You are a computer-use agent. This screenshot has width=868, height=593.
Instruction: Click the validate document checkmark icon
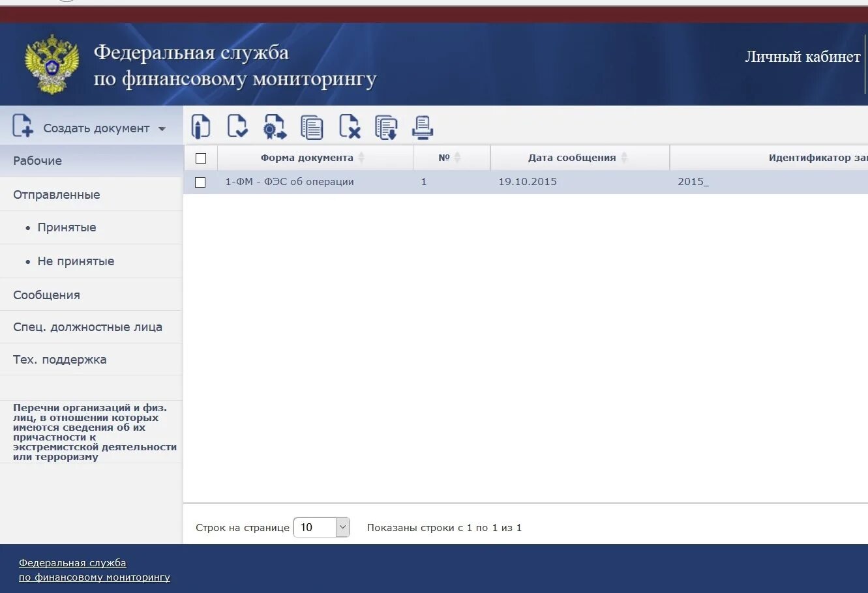click(237, 126)
